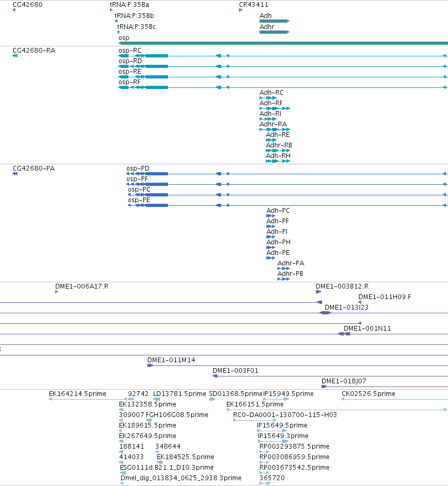Image resolution: width=448 pixels, height=486 pixels.
Task: Click the DME1-013I23 clone label
Action: pyautogui.click(x=347, y=308)
